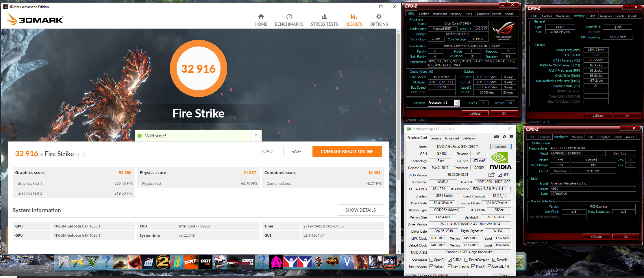
Task: Open the pink anarchy symbol dock icon
Action: tap(276, 262)
